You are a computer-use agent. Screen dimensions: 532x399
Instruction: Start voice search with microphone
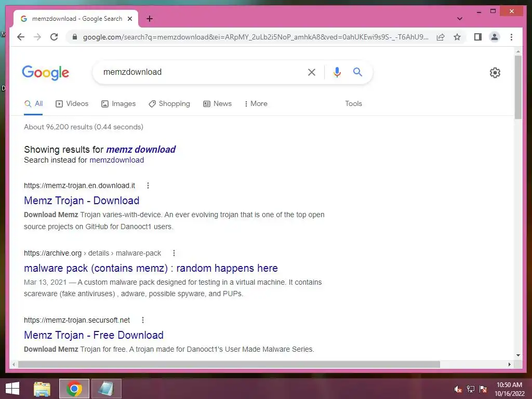coord(337,72)
